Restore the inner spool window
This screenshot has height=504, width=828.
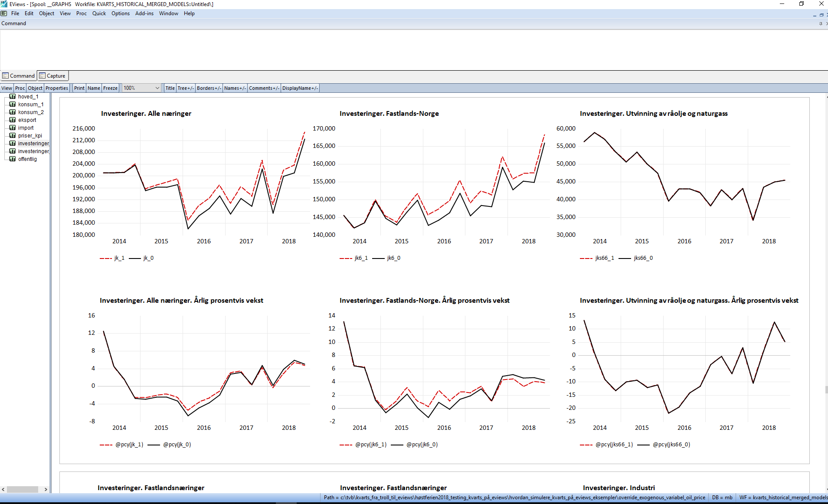(x=821, y=15)
